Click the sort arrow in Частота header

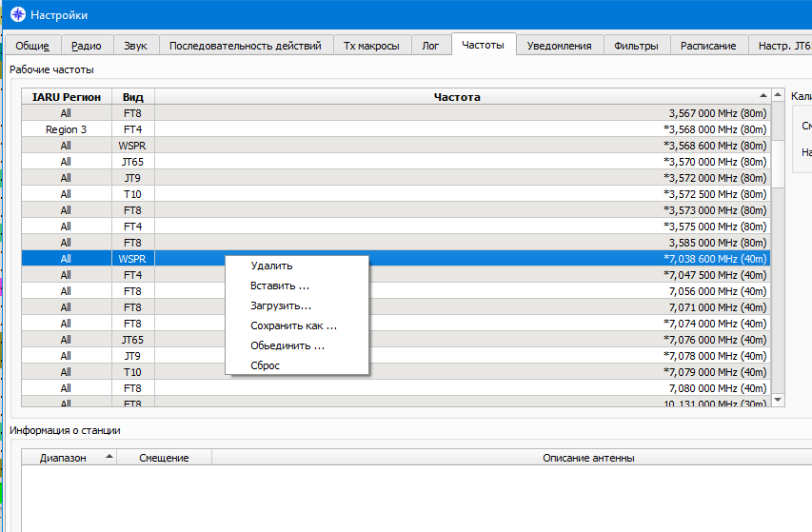pyautogui.click(x=762, y=96)
